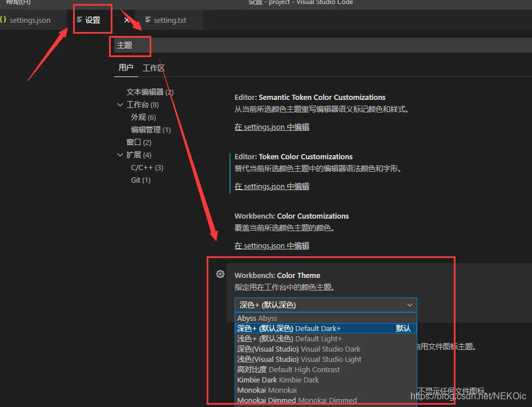Close the 设置 tab with the X
The image size is (532, 407).
tap(127, 20)
